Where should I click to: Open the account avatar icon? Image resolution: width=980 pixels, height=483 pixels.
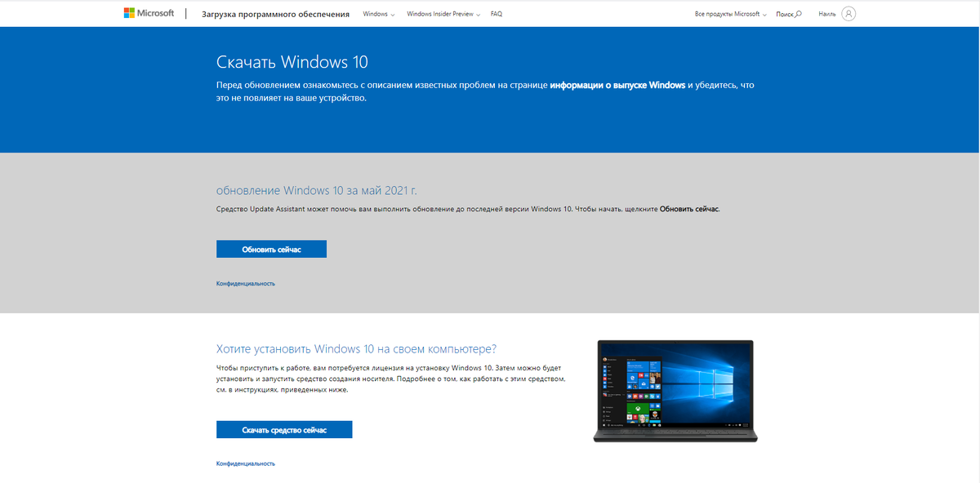click(849, 14)
